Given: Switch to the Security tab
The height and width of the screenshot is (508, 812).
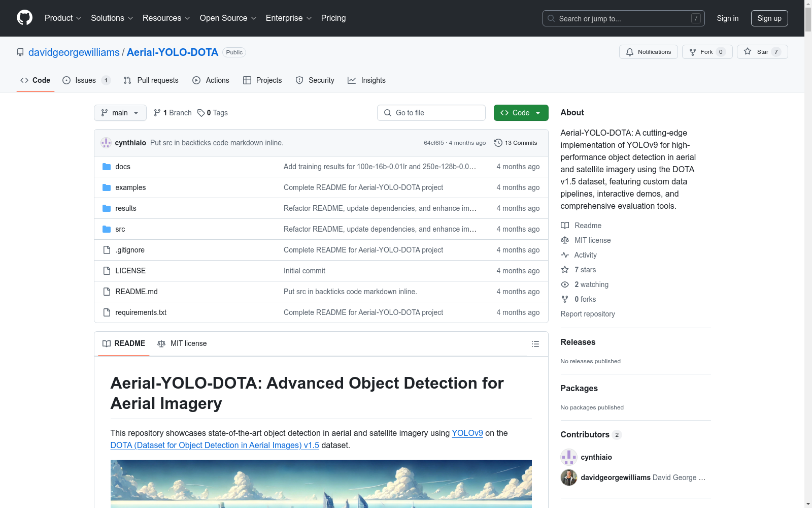Looking at the screenshot, I should [315, 80].
